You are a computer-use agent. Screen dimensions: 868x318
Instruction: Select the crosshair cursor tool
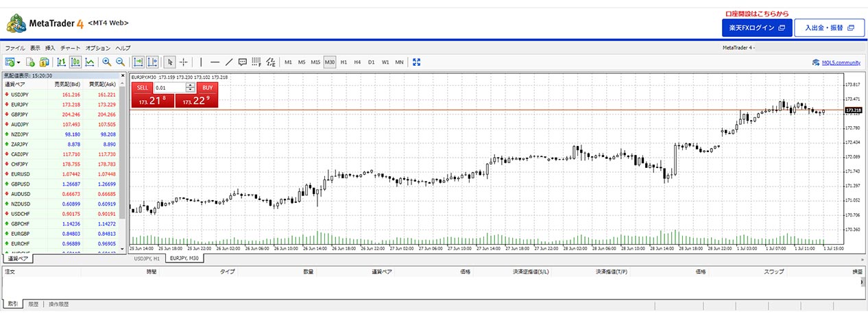184,62
